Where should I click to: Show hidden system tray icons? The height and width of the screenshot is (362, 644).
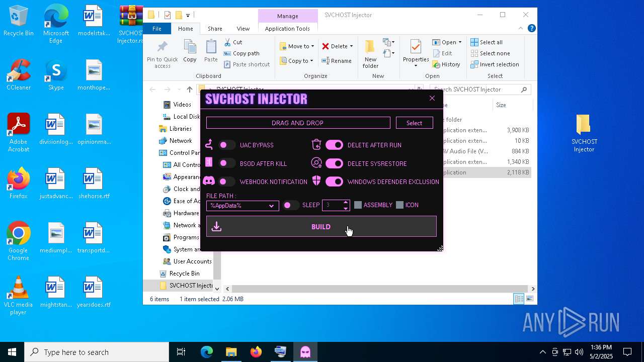click(x=542, y=352)
